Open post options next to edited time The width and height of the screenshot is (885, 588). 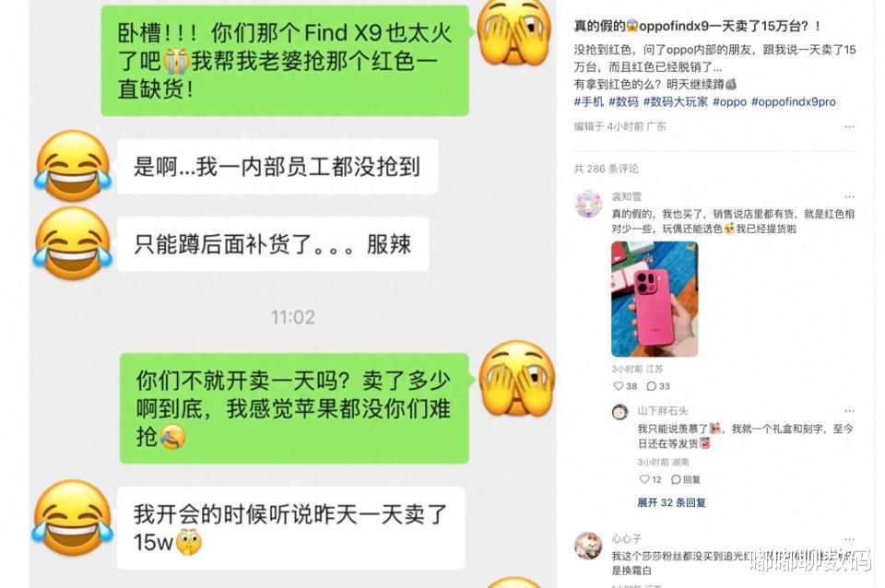point(849,127)
